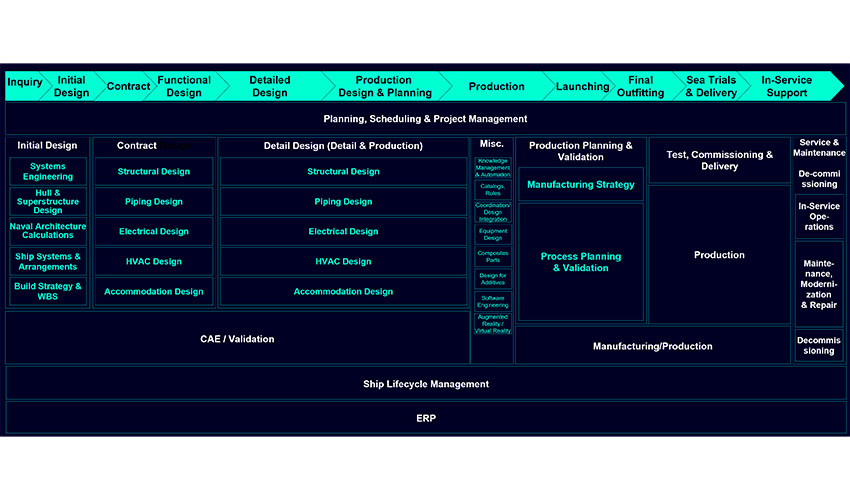
Task: Open Process Planning & Validation box
Action: coord(581,262)
